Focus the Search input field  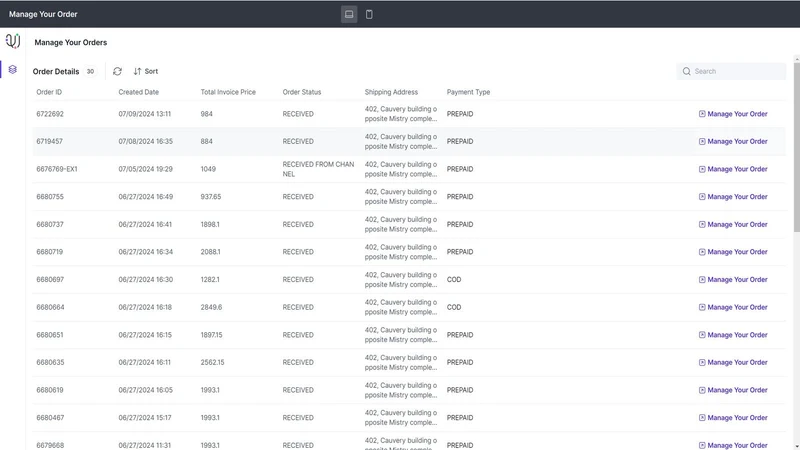click(x=731, y=71)
